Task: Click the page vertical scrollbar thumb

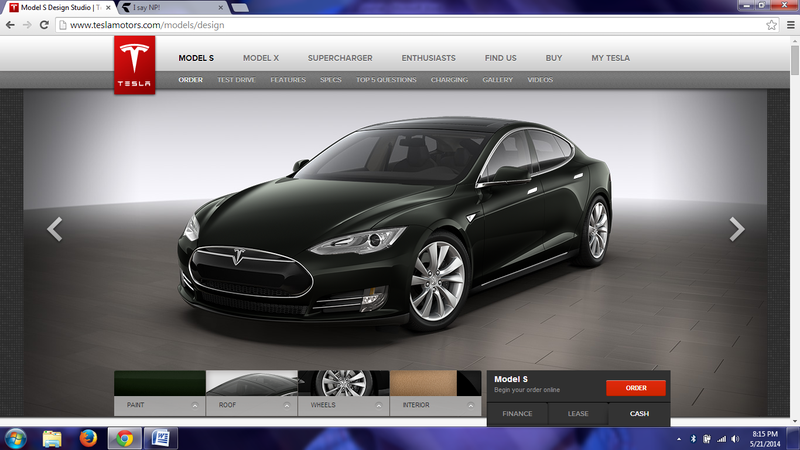Action: pos(795,61)
